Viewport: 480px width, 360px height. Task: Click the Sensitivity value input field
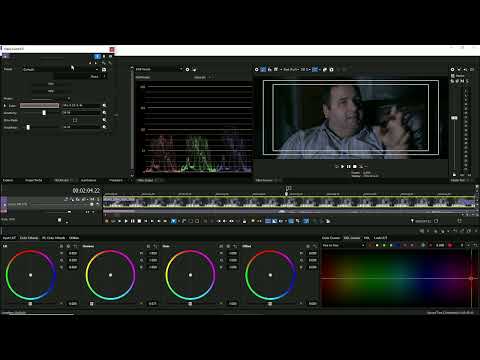point(81,113)
